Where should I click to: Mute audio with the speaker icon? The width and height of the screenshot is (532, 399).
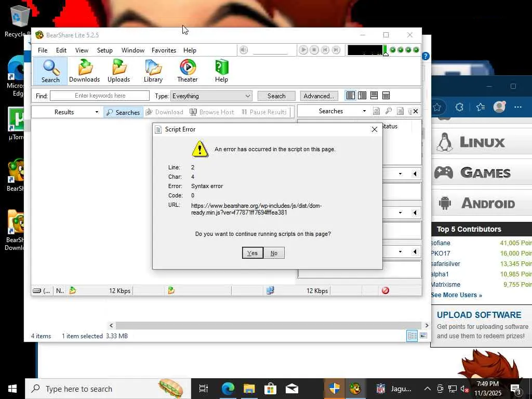(244, 50)
